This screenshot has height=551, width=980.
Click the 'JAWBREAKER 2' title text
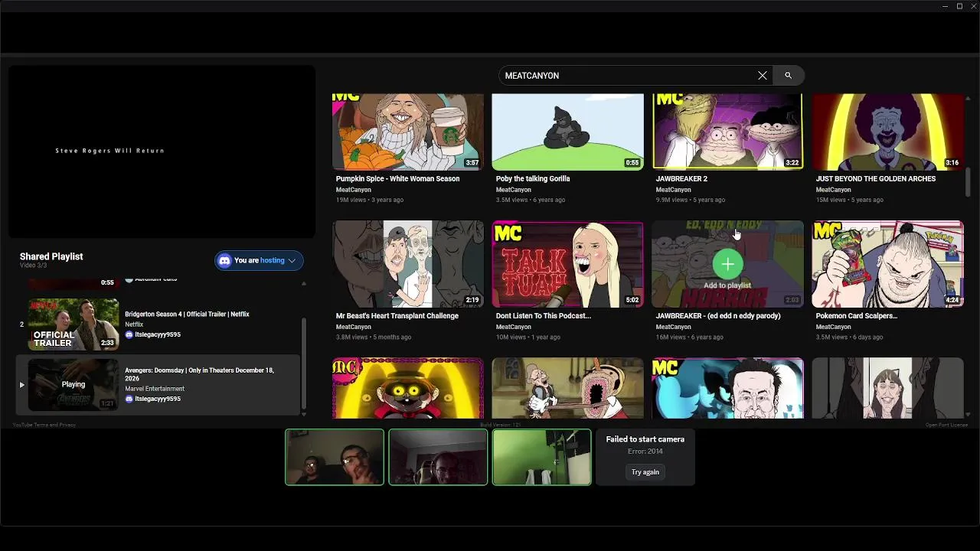click(x=681, y=179)
